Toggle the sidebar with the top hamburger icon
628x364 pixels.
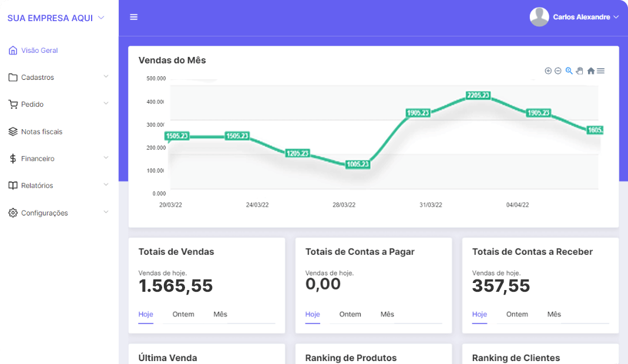point(133,16)
